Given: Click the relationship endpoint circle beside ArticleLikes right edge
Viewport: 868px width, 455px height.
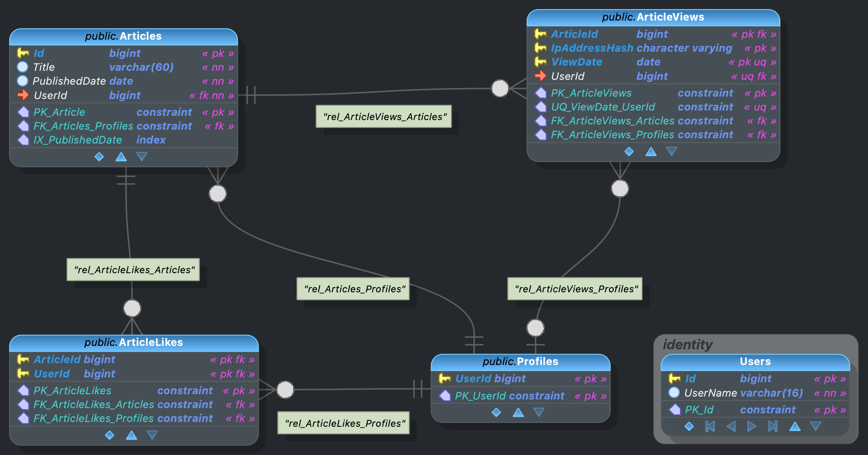Looking at the screenshot, I should pos(285,389).
